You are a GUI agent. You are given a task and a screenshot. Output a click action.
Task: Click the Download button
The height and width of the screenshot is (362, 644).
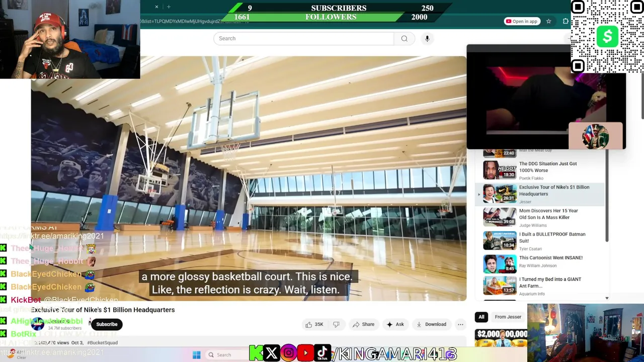431,324
